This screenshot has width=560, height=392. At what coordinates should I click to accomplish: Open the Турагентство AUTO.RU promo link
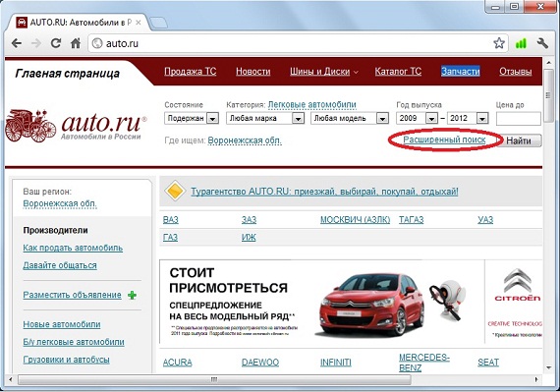[x=324, y=192]
